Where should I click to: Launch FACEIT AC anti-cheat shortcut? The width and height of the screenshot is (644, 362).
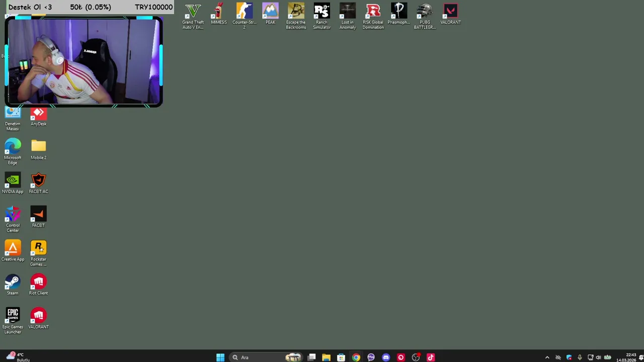point(38,183)
